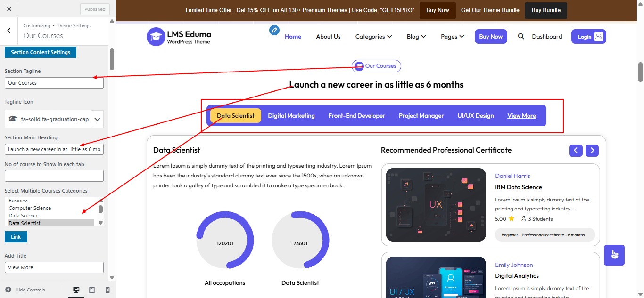This screenshot has height=298, width=644.
Task: Select the UI/UX Design course tab
Action: (475, 116)
